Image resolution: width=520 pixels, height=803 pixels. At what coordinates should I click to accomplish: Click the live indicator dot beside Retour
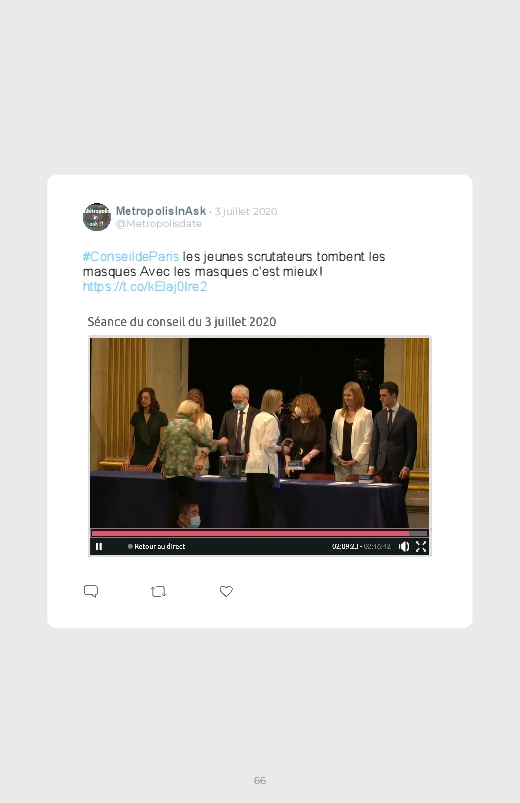tap(130, 546)
